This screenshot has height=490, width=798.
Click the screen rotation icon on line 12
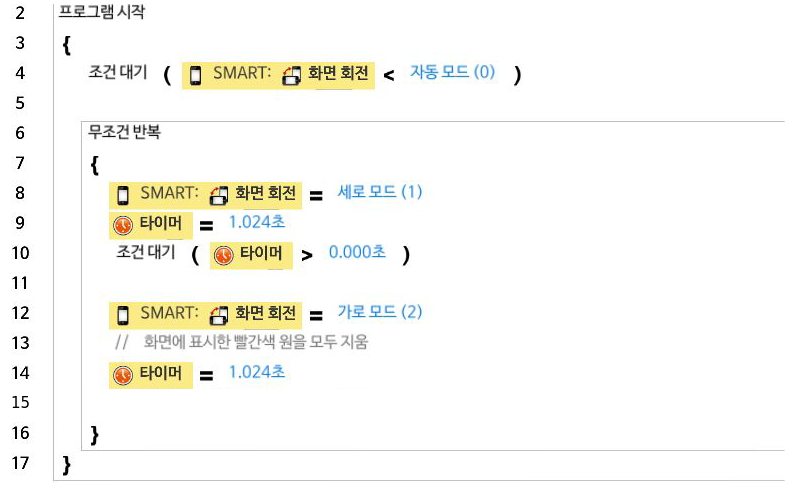[x=219, y=314]
